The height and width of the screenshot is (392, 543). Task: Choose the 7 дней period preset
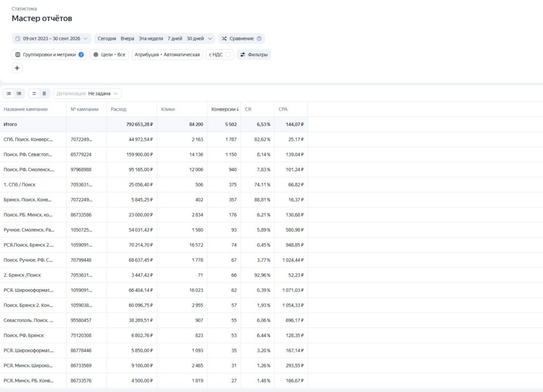click(175, 38)
